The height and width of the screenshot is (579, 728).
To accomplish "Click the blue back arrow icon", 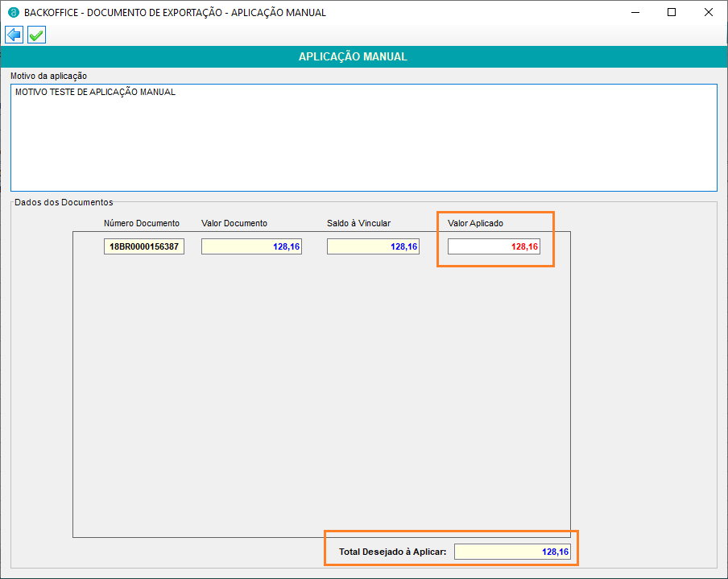I will (x=14, y=35).
